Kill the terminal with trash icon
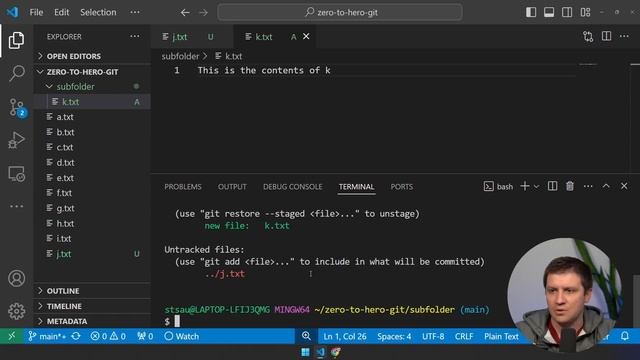 click(x=570, y=186)
